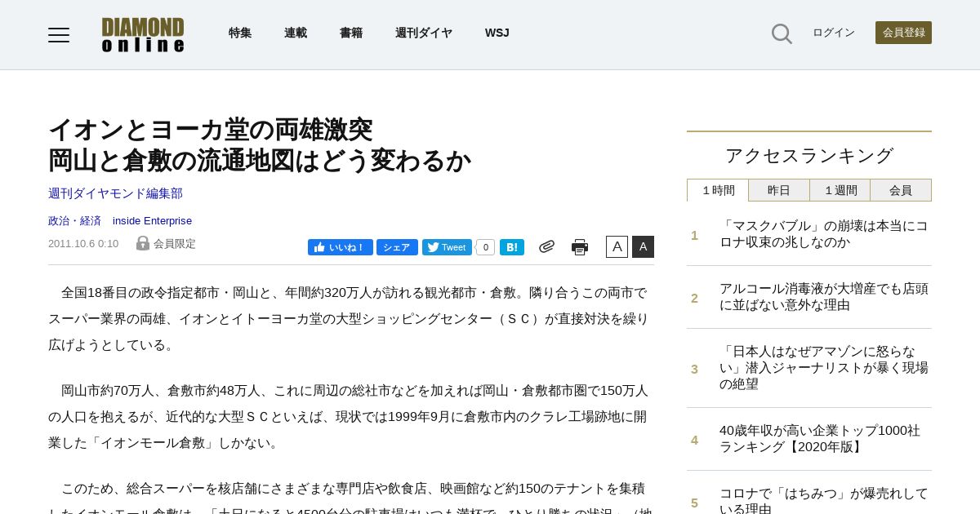Image resolution: width=980 pixels, height=514 pixels.
Task: Click the paperclip clip icon
Action: pyautogui.click(x=547, y=246)
